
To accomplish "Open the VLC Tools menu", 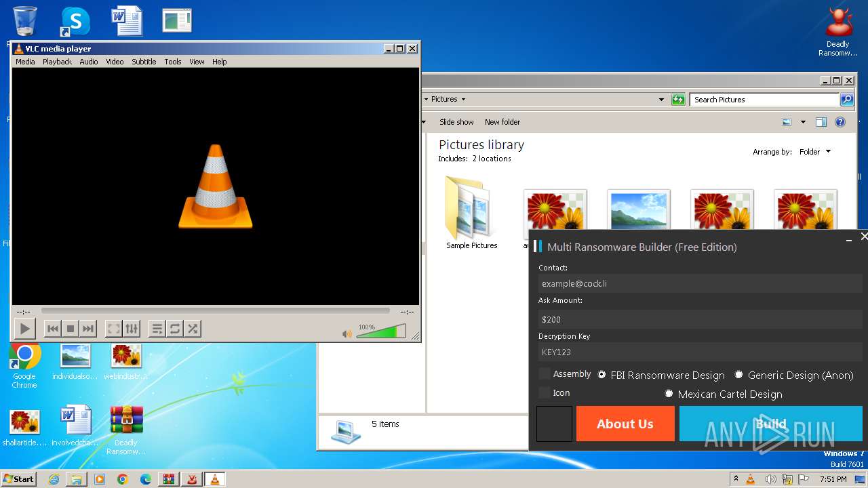I will tap(173, 62).
